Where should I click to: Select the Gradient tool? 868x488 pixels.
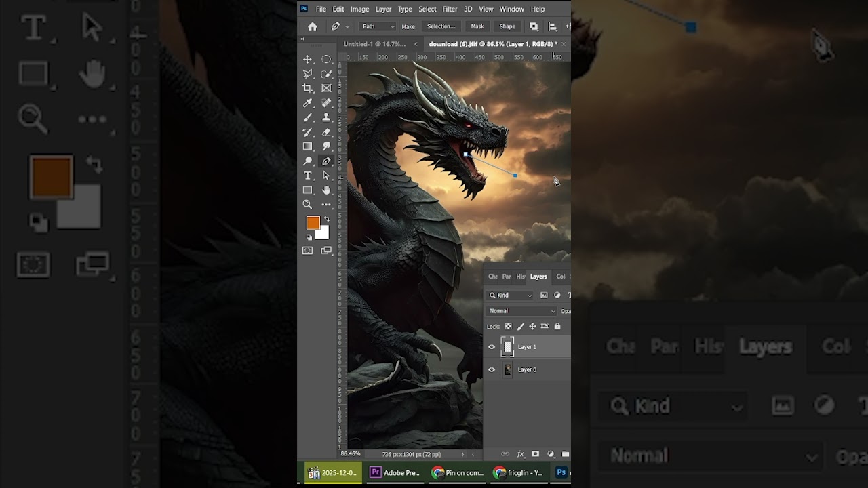tap(308, 146)
